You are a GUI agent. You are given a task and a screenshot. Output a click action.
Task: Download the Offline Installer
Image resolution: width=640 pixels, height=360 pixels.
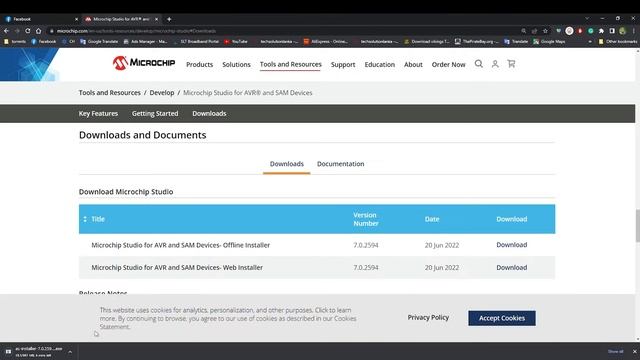(511, 244)
